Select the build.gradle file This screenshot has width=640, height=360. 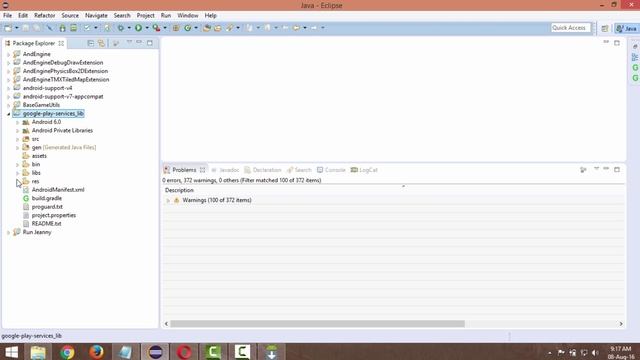47,198
